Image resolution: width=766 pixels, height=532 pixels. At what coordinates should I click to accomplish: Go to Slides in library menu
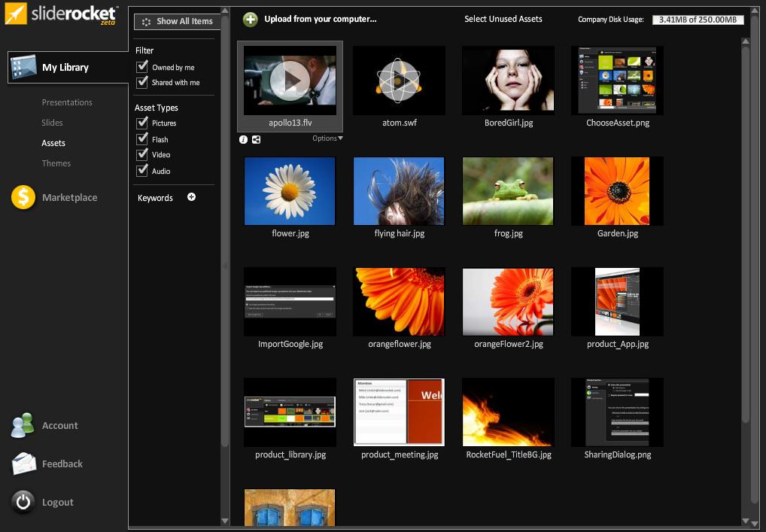(x=52, y=123)
